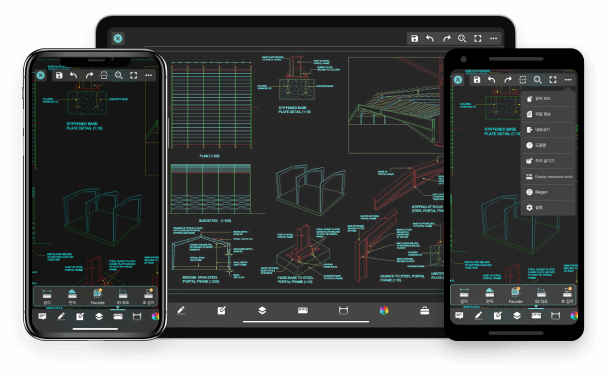Screen dimensions: 607x381
Task: Open the color wheel on the iPhone
Action: point(155,317)
